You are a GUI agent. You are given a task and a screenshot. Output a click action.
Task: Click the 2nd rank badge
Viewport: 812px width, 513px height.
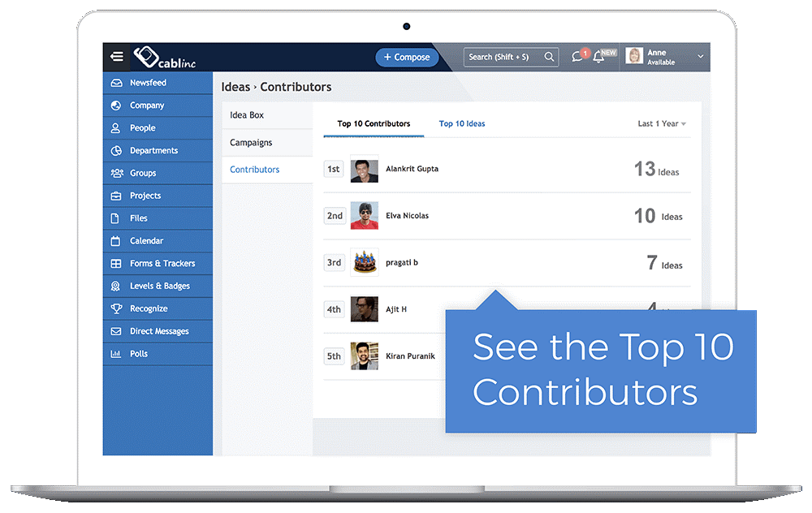pyautogui.click(x=335, y=216)
